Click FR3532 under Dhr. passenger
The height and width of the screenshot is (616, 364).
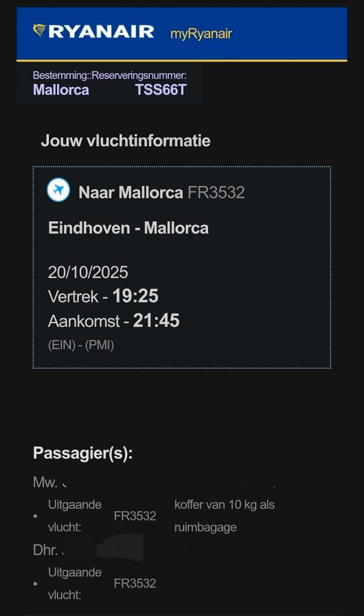[135, 584]
